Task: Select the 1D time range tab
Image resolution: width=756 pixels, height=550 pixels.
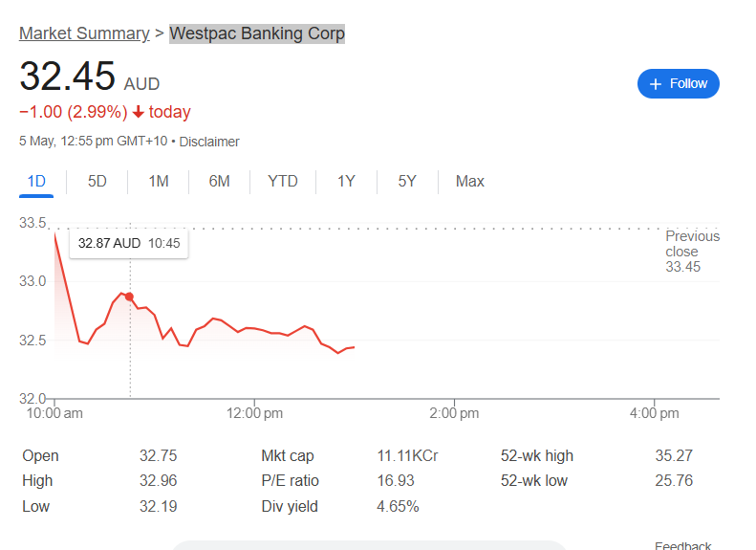Action: click(36, 181)
